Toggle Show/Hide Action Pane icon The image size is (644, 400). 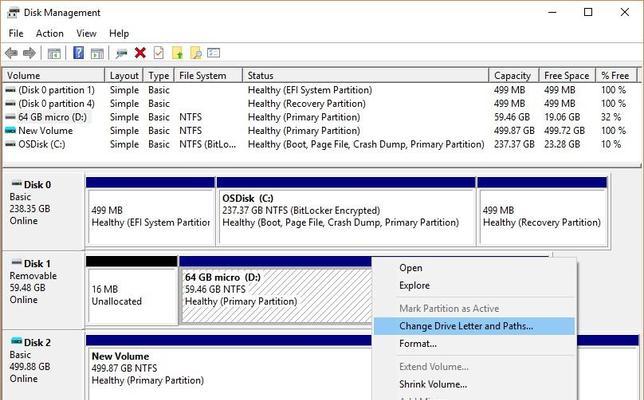click(97, 53)
